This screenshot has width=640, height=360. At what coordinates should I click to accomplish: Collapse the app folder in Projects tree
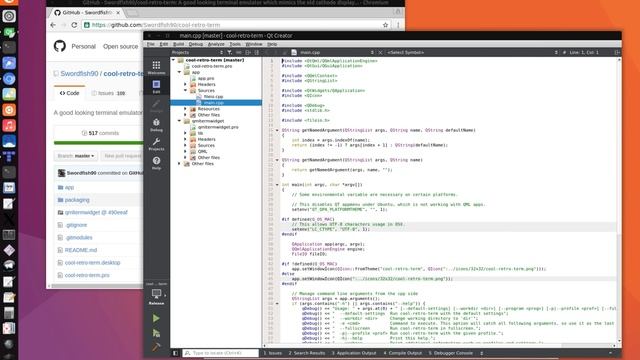point(179,72)
